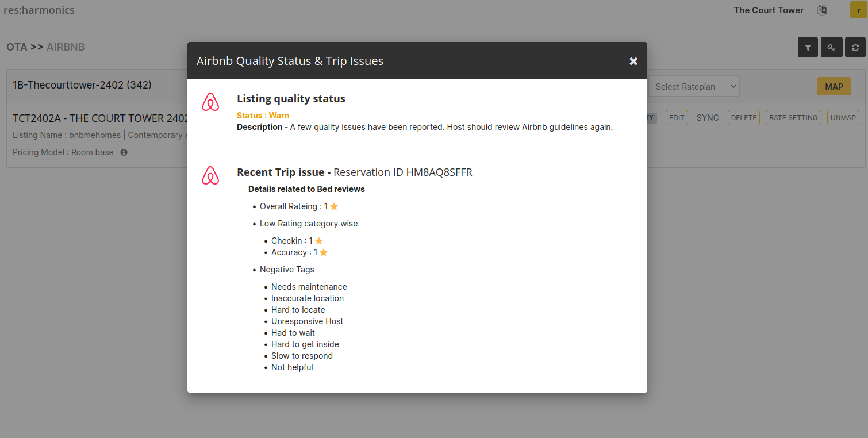Click the quality issues Description text
The width and height of the screenshot is (868, 438).
coord(425,127)
